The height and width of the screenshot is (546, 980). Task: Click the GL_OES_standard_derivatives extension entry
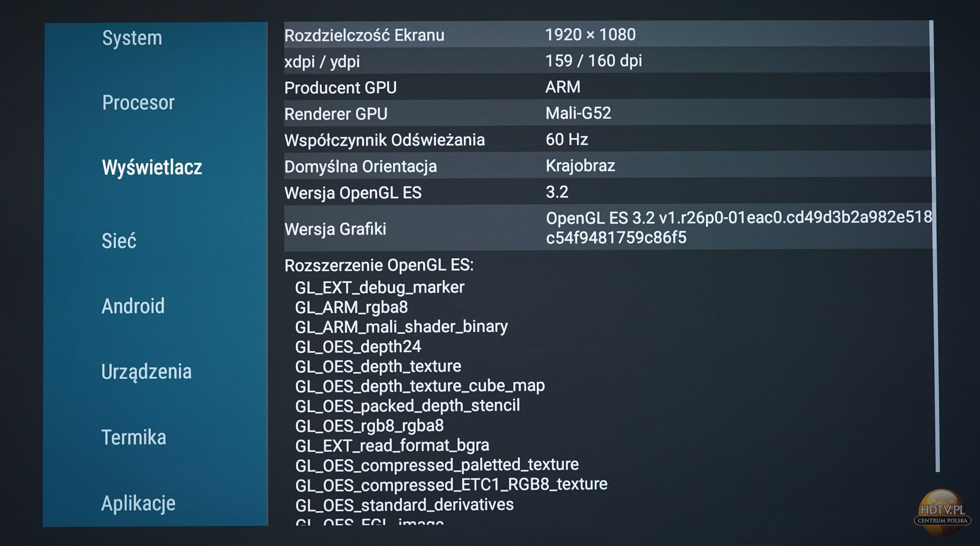(404, 505)
